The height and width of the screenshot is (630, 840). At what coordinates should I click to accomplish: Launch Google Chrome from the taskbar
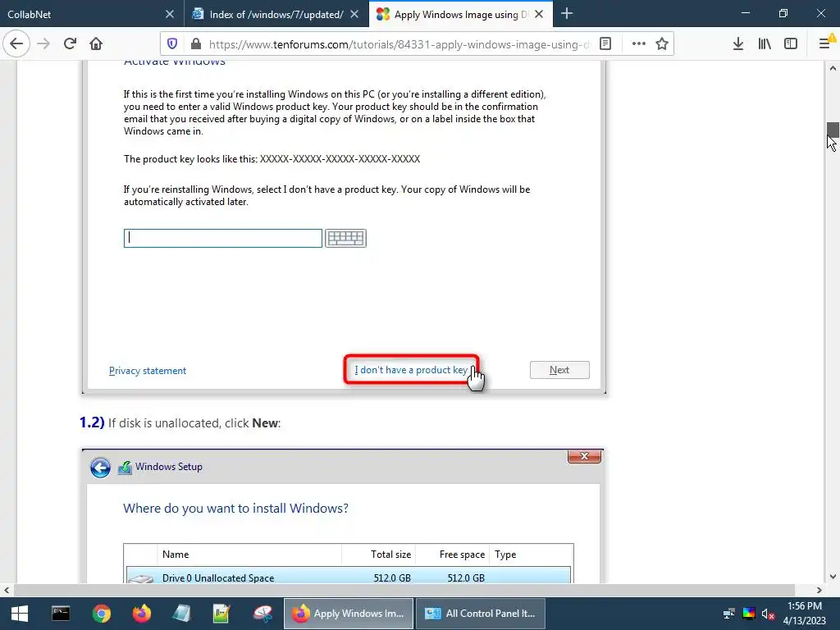point(101,614)
